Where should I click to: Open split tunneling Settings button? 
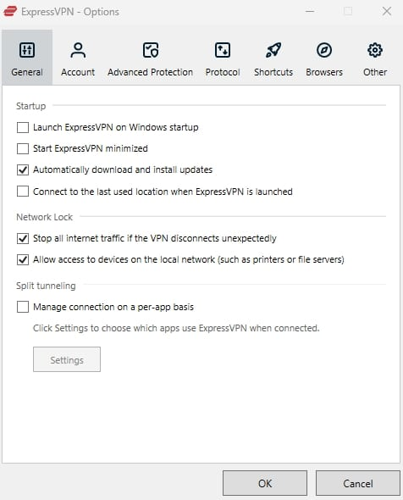coord(67,359)
